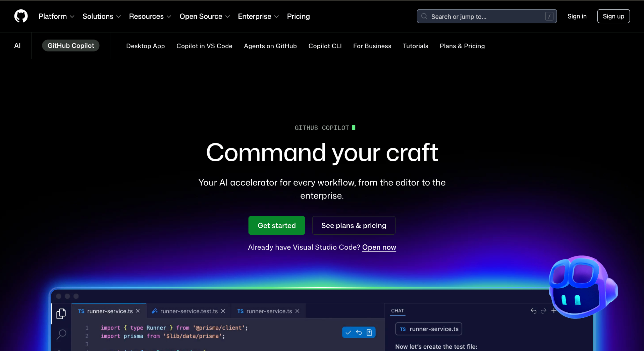Close the runner-service.test.ts tab

coord(223,311)
